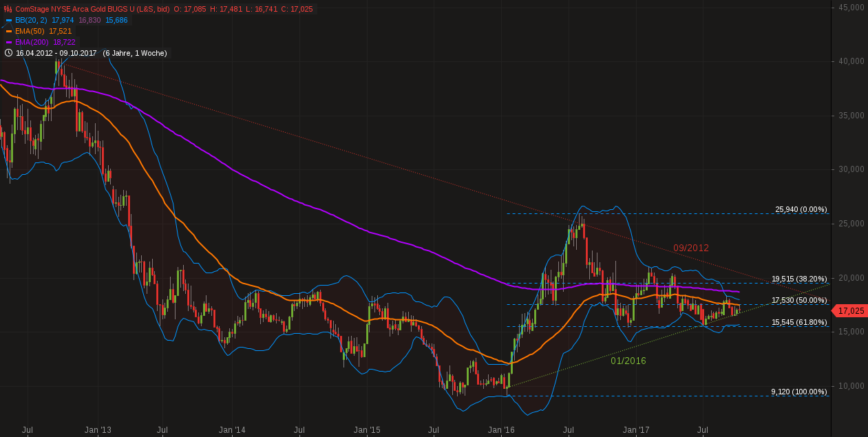Toggle visibility of the Bollinger Bands overlay
The height and width of the screenshot is (437, 868).
[8, 20]
